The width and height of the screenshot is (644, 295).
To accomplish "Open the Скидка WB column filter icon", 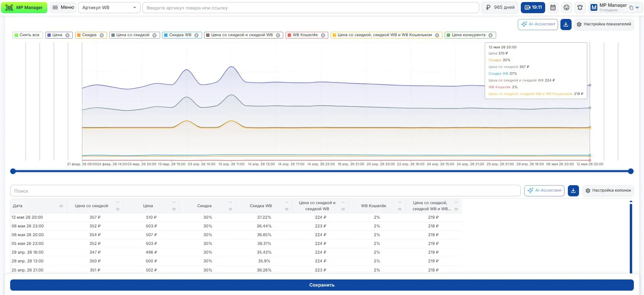I will coord(287,209).
